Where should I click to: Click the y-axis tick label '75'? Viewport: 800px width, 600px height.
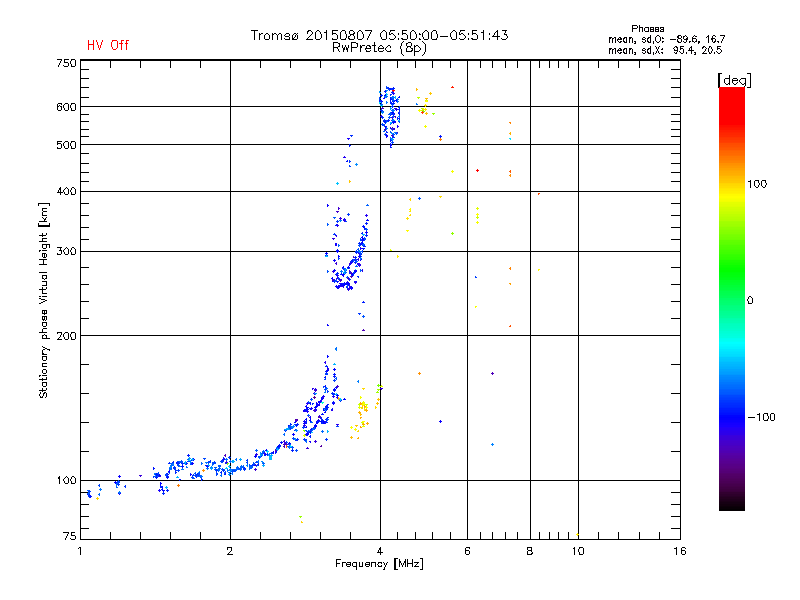pyautogui.click(x=70, y=536)
